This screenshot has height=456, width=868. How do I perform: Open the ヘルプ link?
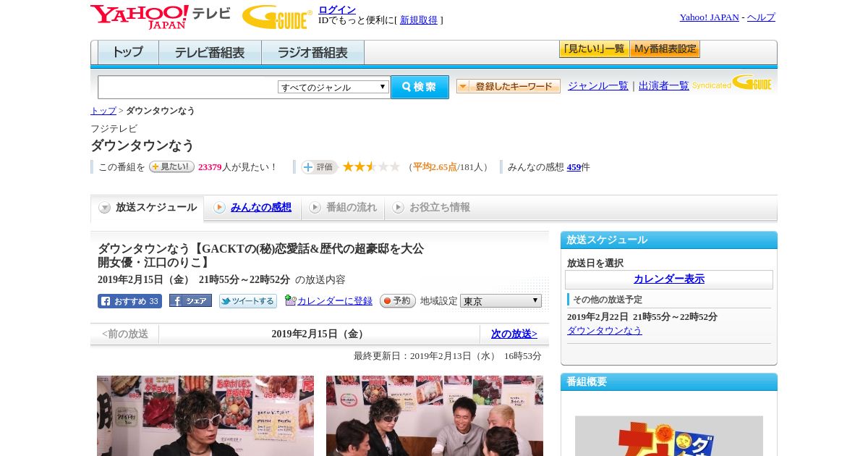tap(761, 17)
